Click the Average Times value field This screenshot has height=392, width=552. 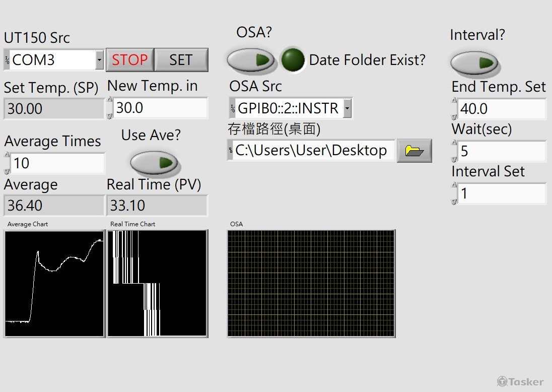[x=57, y=163]
